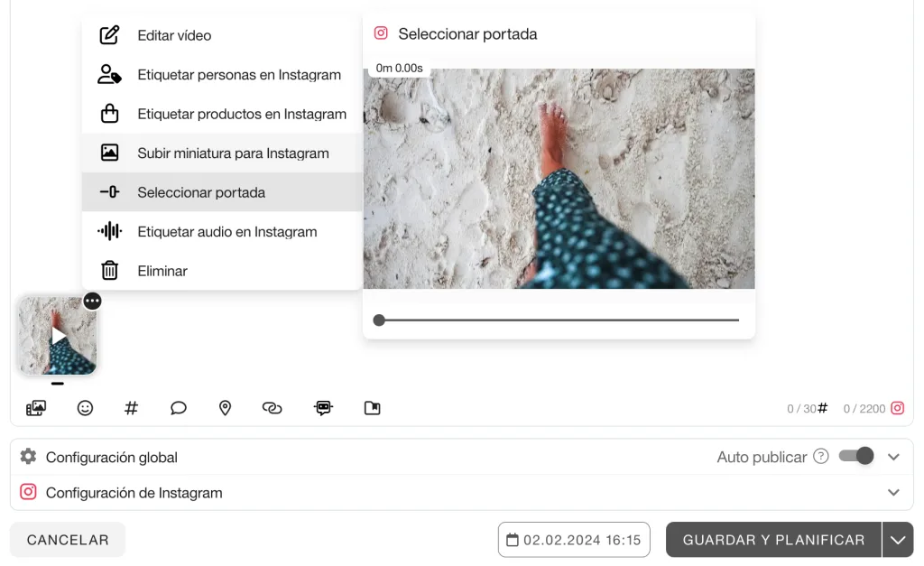Play the video thumbnail preview

click(58, 336)
